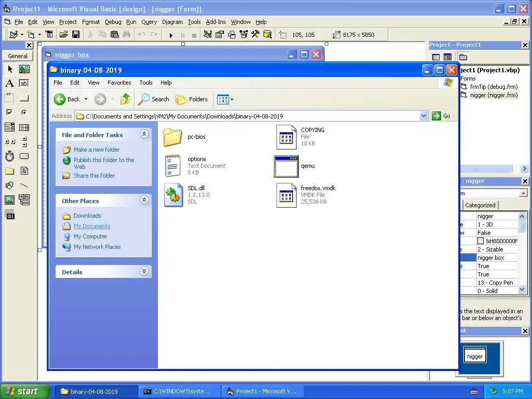Image resolution: width=532 pixels, height=399 pixels.
Task: Click the &H8000000F color swatch
Action: (481, 241)
